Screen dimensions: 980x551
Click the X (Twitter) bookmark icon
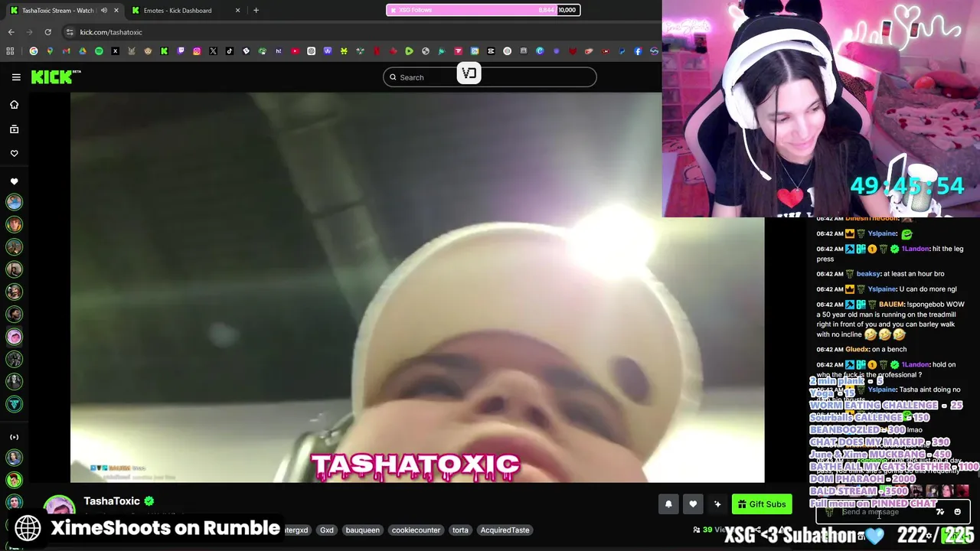(x=213, y=51)
